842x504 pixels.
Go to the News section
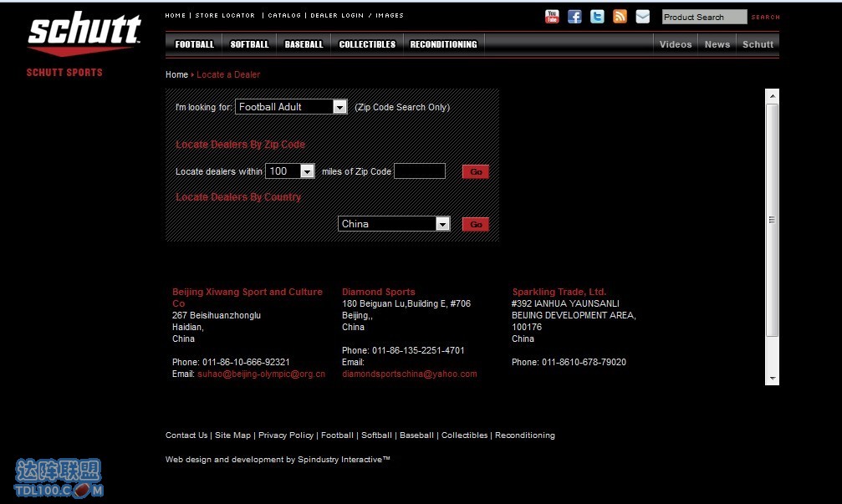(717, 44)
